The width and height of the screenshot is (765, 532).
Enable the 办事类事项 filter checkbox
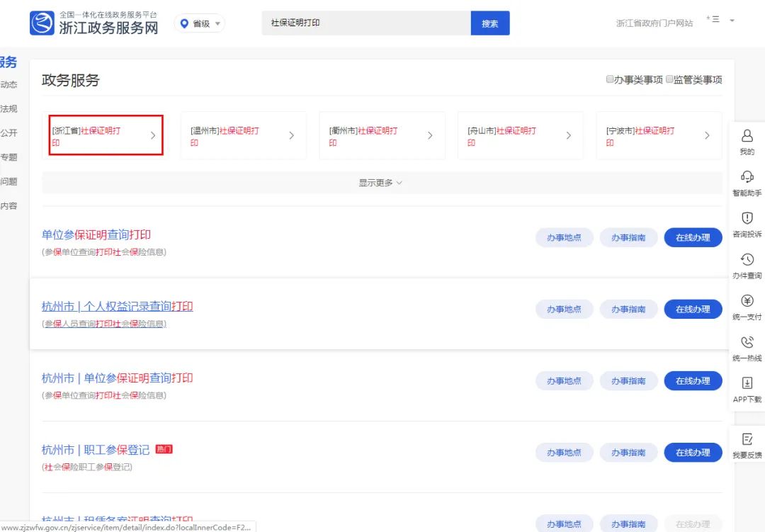click(x=610, y=79)
